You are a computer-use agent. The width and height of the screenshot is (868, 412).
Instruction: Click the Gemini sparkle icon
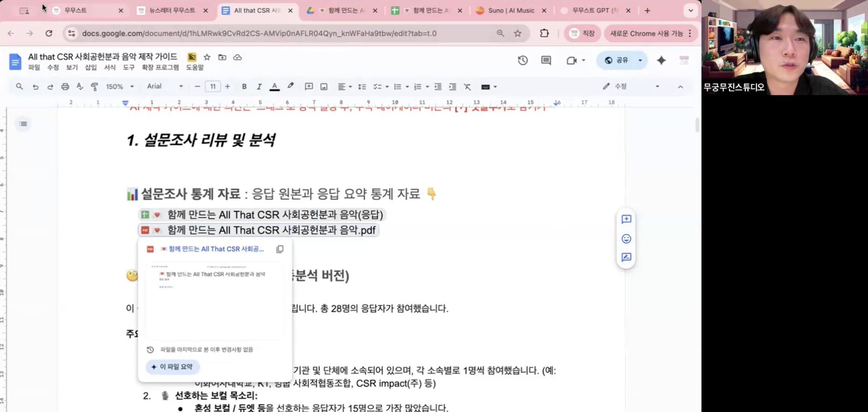(x=661, y=60)
